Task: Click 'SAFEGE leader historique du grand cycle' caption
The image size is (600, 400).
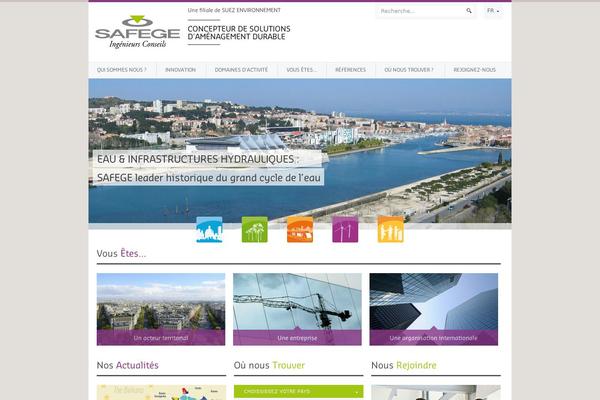Action: coord(209,177)
